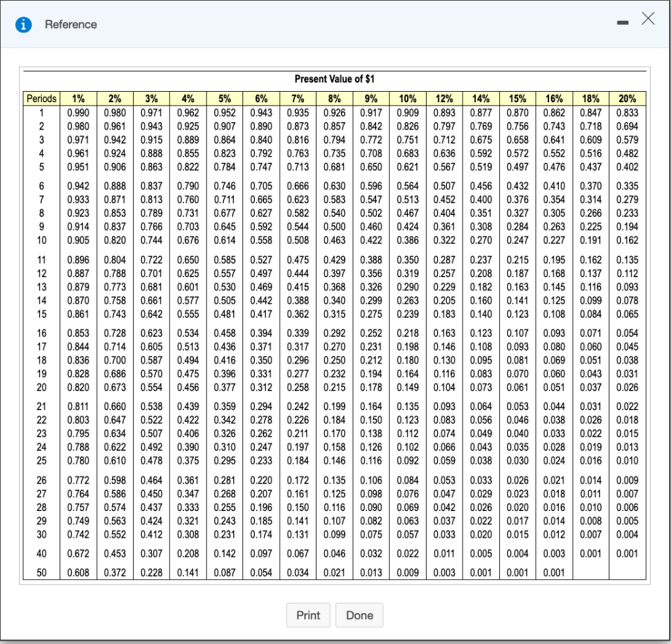
Task: Select the 10% column header
Action: point(407,99)
